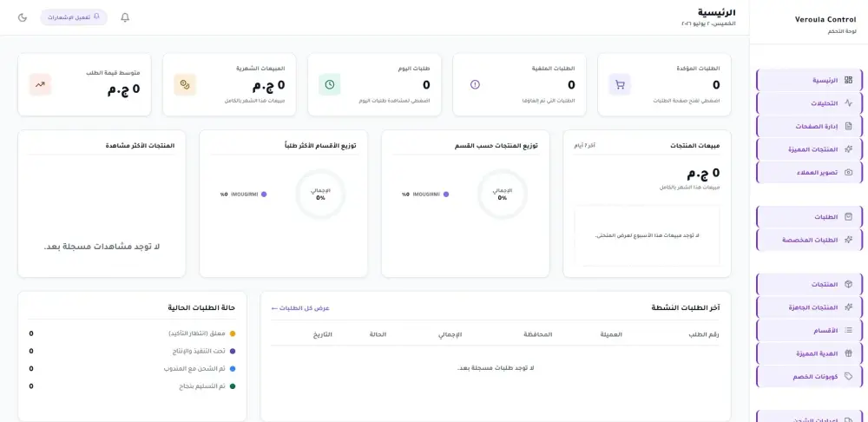Viewport: 868px width, 422px height.
Task: Click the sparkle icon beside الطلبات المخصصة
Action: (849, 240)
